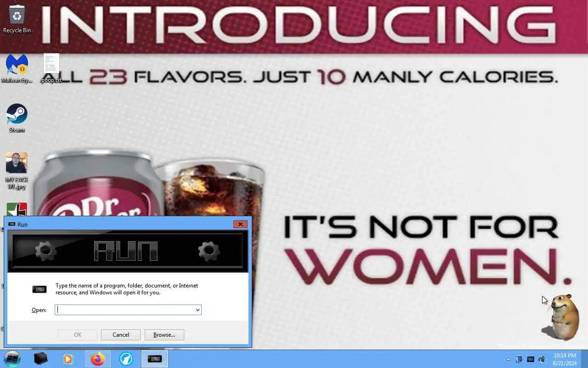Switch to Firefox in the taskbar
The height and width of the screenshot is (368, 588).
coord(97,359)
